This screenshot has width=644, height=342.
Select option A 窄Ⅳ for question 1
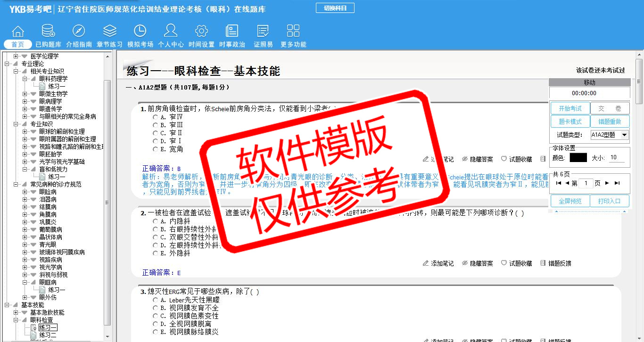[x=155, y=117]
